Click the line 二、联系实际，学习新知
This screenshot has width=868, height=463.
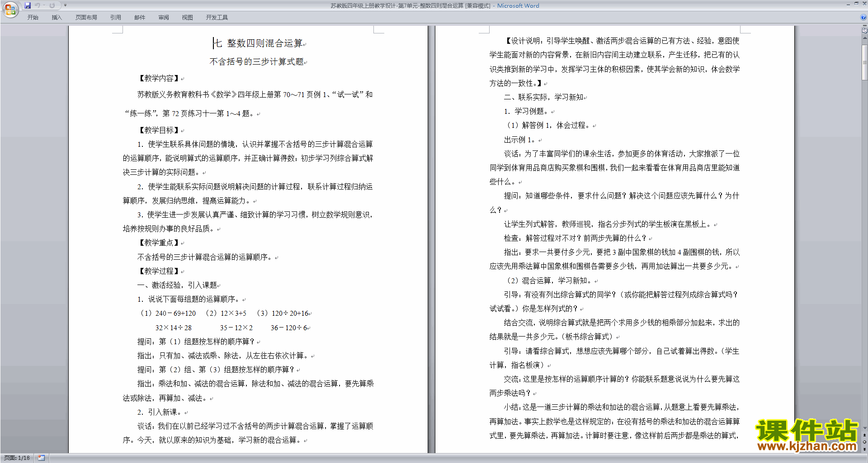[x=544, y=97]
